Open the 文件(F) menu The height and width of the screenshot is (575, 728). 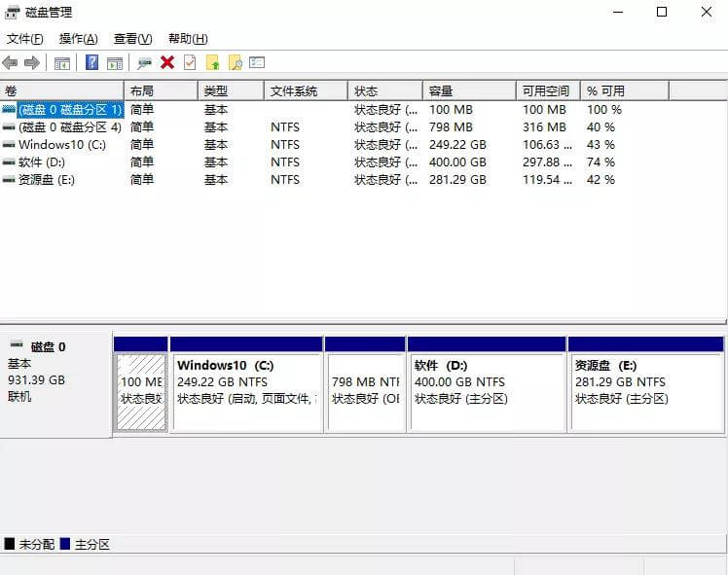(25, 39)
